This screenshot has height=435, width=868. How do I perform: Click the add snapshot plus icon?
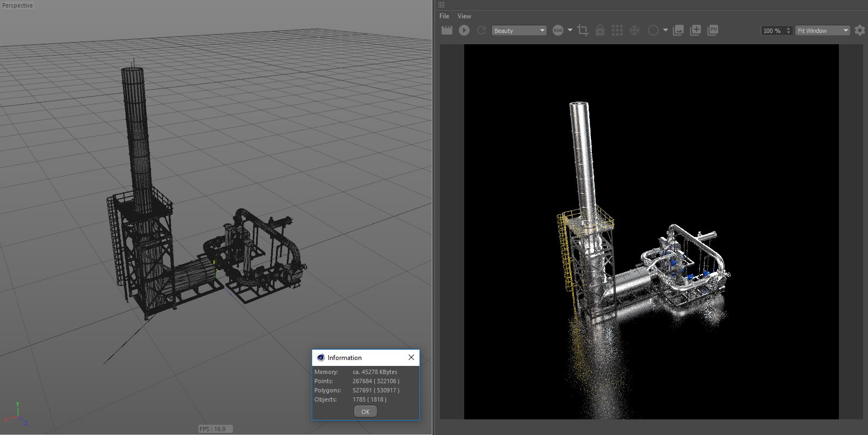coord(695,30)
